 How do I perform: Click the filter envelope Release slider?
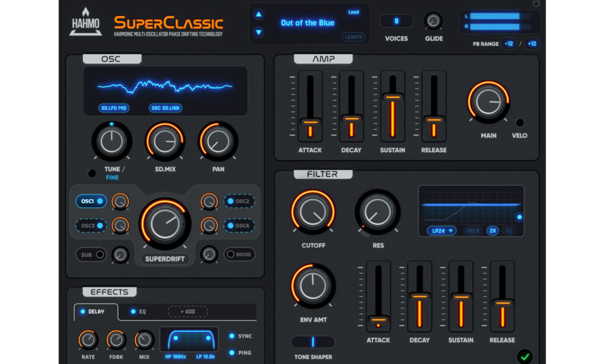502,296
